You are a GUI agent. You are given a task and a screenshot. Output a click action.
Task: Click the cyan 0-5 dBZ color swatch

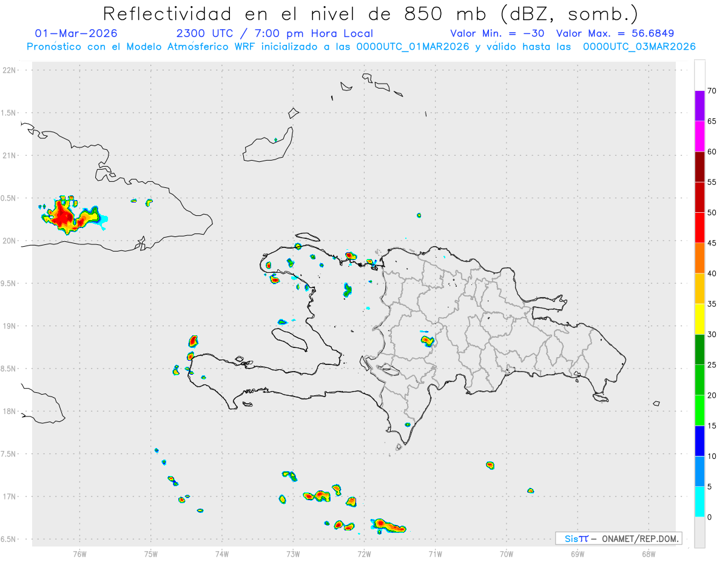pos(699,502)
